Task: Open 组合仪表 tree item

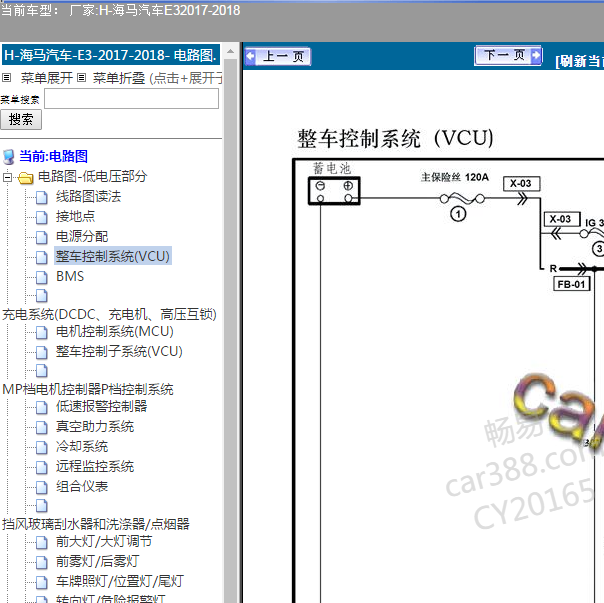Action: pos(82,487)
